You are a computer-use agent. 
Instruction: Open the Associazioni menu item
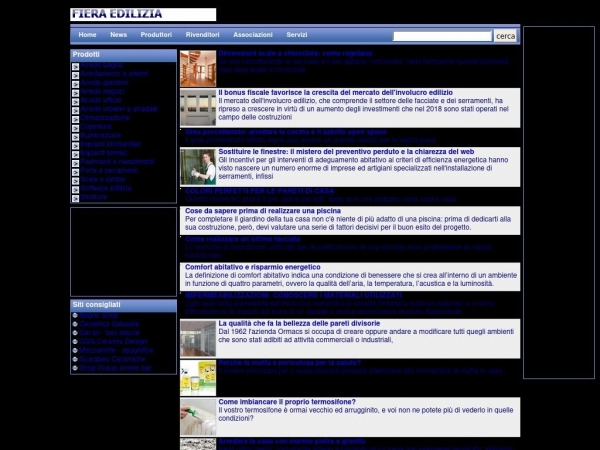253,35
